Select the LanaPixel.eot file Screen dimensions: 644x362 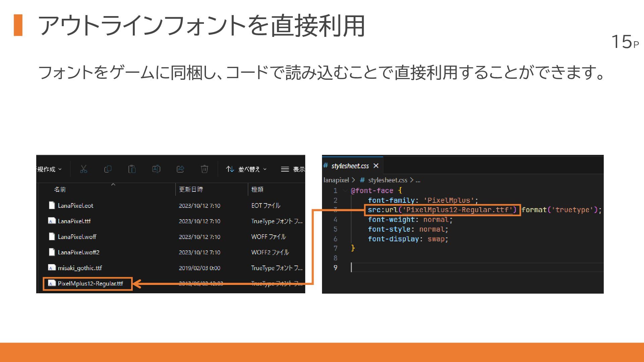75,205
